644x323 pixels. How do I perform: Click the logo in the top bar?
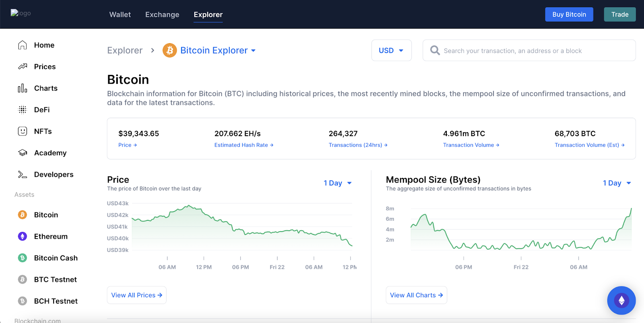click(21, 13)
